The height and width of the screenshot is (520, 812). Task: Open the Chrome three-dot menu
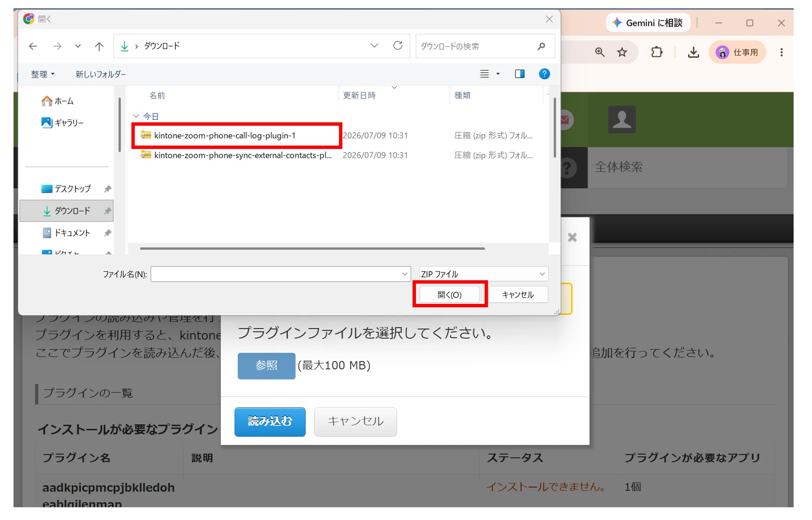click(x=782, y=52)
